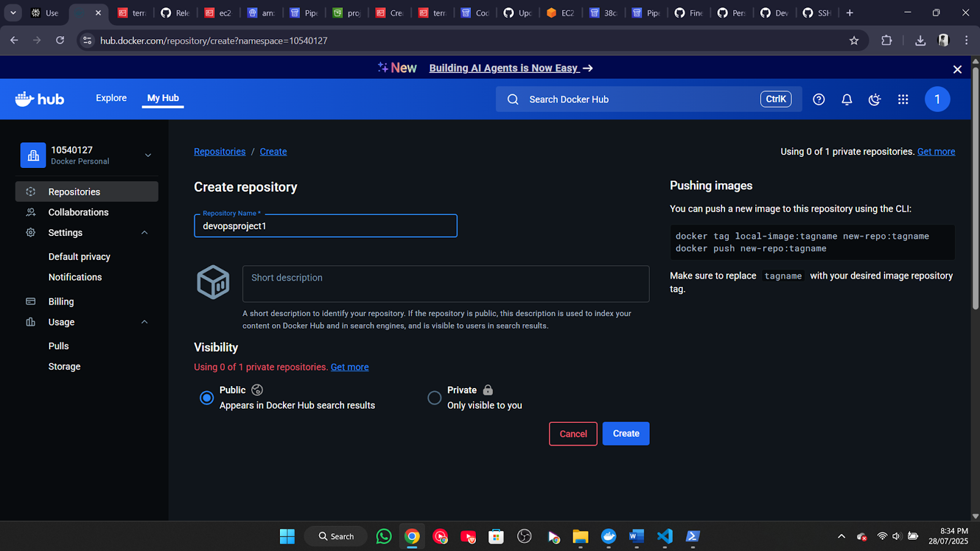Open the Explore navigation item

pyautogui.click(x=111, y=98)
